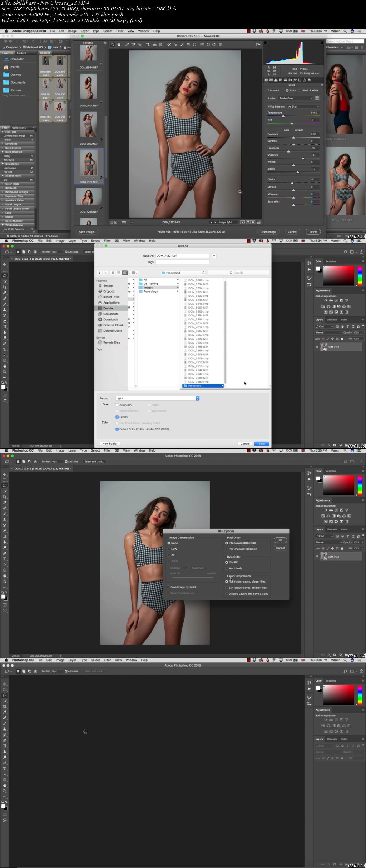Open Window menu in Adobe Bridge menu bar
The width and height of the screenshot is (366, 868).
click(x=144, y=31)
